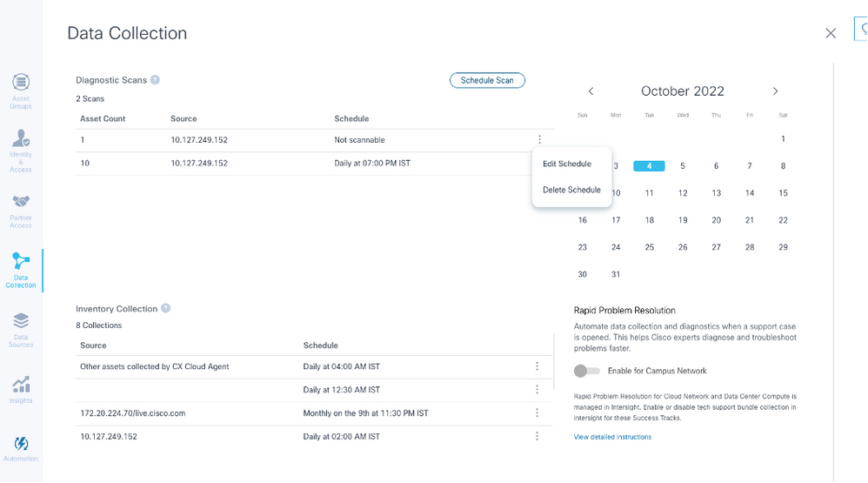Select October 26 on calendar
Image resolution: width=868 pixels, height=483 pixels.
pos(683,247)
